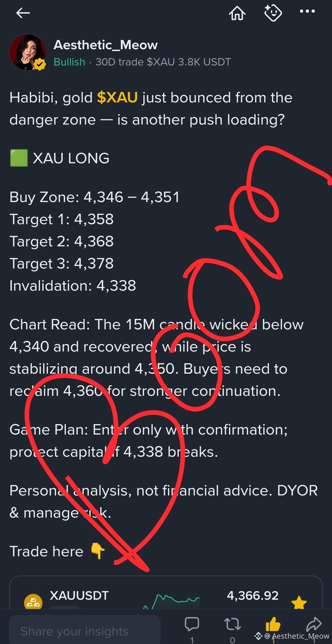Open the comments bubble icon

coord(192,624)
